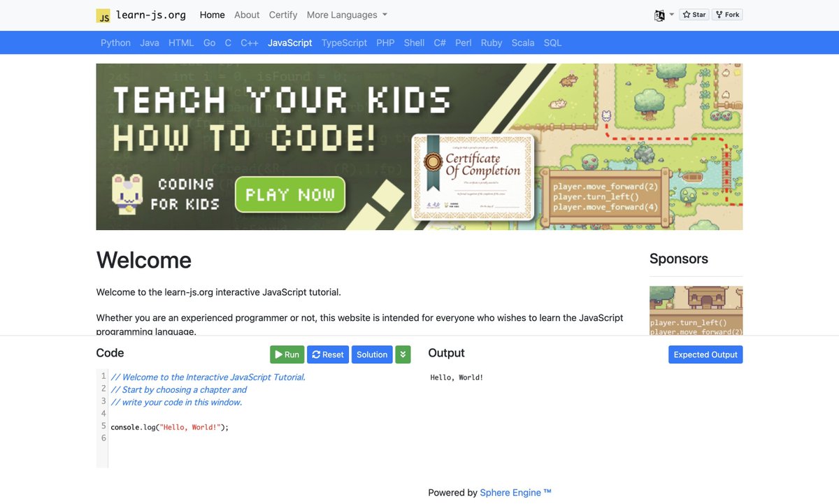Open the Sphere Engine link
839x504 pixels.
pyautogui.click(x=515, y=493)
